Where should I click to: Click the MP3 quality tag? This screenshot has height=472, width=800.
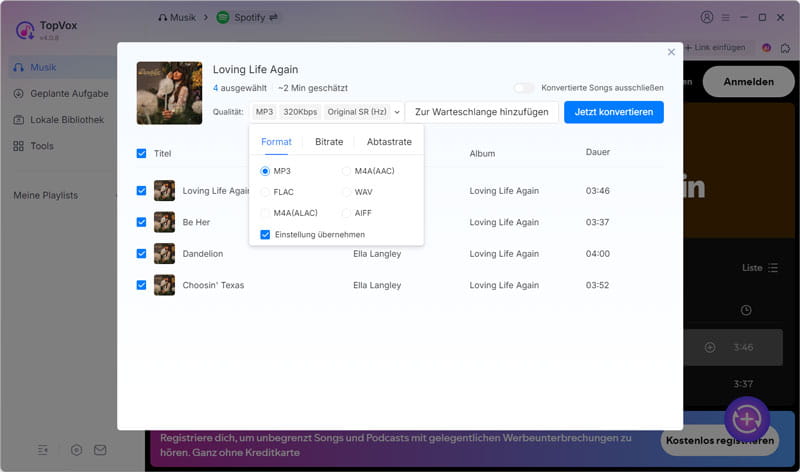[x=264, y=112]
